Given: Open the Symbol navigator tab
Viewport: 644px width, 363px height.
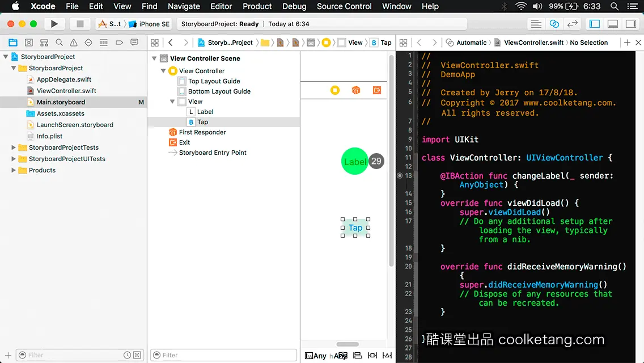Looking at the screenshot, I should point(44,43).
